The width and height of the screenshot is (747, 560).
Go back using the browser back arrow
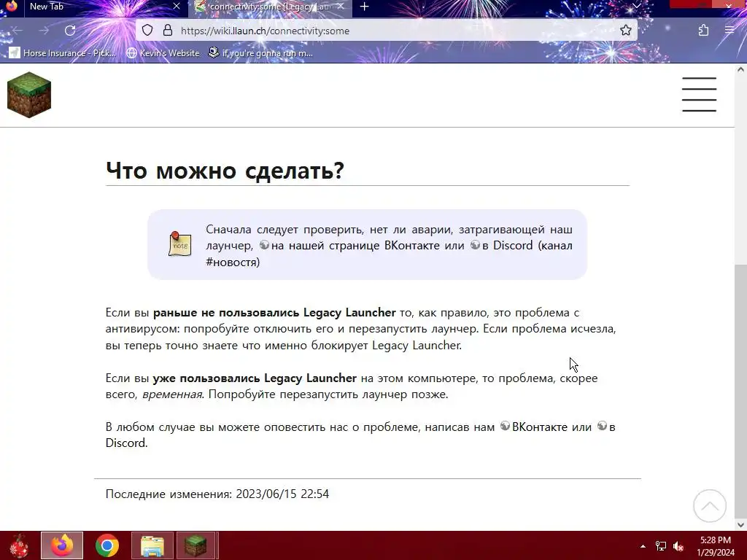coord(18,31)
